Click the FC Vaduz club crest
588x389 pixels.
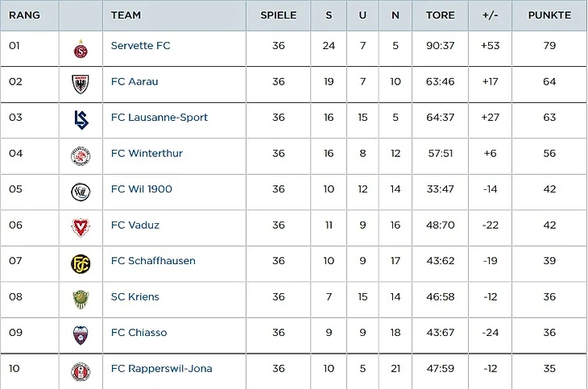(81, 227)
